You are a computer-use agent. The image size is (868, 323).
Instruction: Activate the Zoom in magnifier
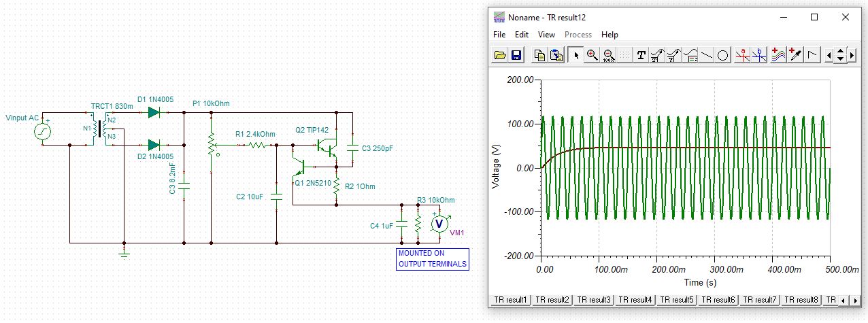click(592, 56)
